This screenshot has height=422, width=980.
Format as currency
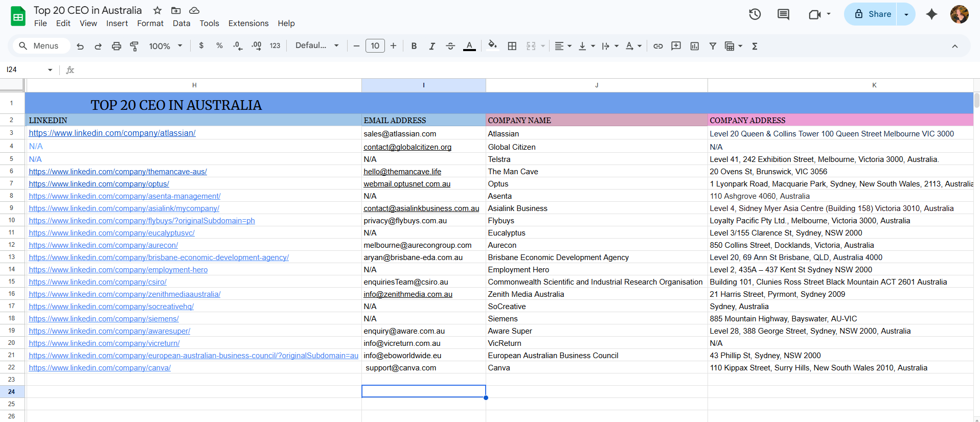point(201,46)
